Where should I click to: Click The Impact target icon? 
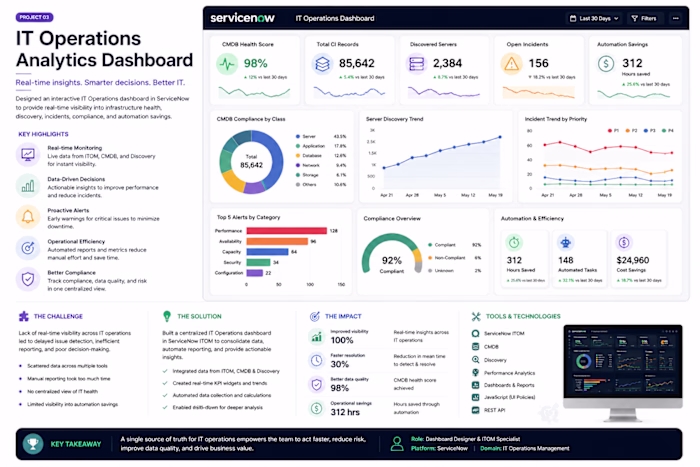point(315,316)
